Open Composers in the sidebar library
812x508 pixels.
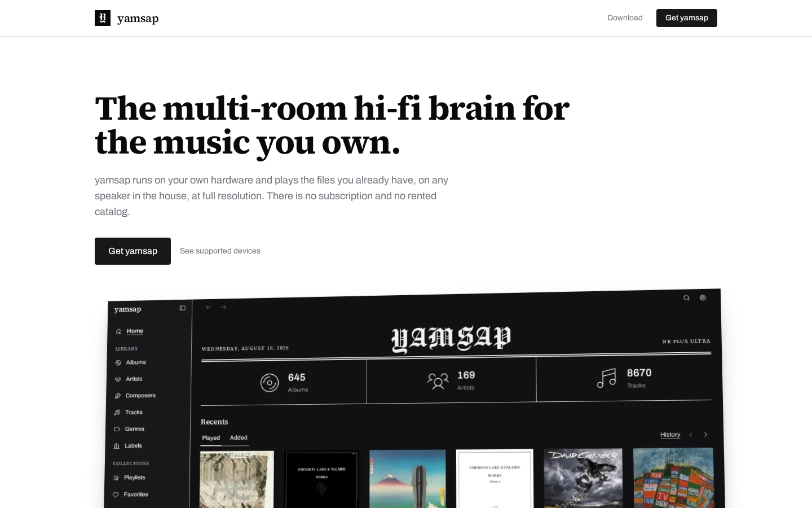[x=140, y=396]
